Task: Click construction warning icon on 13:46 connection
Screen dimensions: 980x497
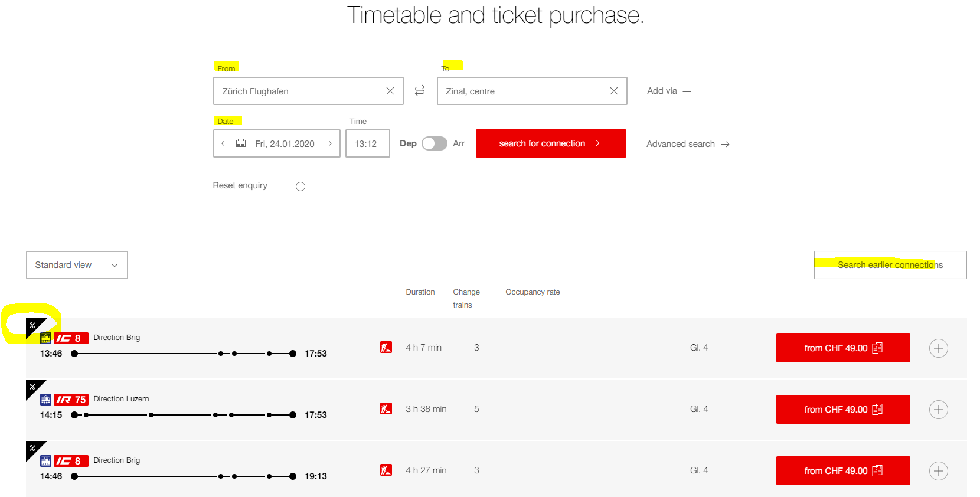Action: [386, 347]
